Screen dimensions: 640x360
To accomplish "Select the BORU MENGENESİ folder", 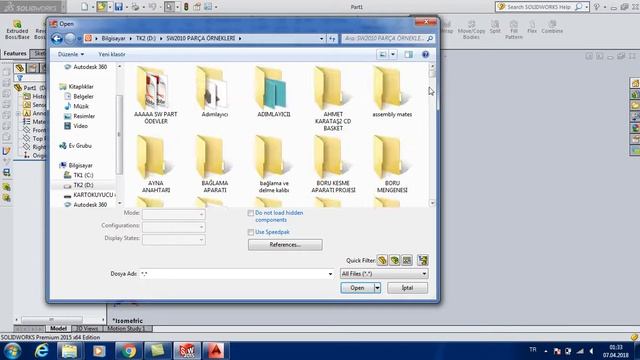I will point(392,164).
